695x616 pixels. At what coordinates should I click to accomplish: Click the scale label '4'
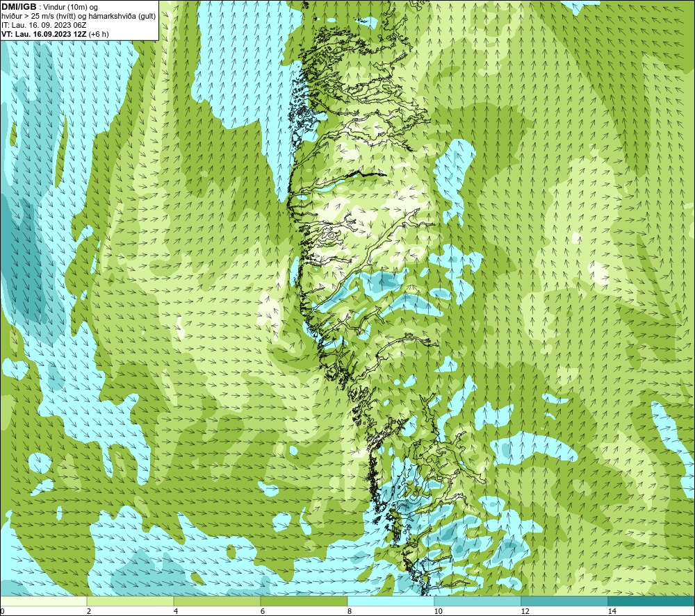176,612
